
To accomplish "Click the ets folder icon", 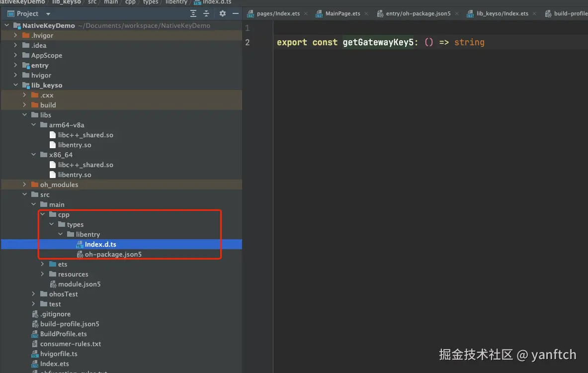I will pyautogui.click(x=53, y=264).
